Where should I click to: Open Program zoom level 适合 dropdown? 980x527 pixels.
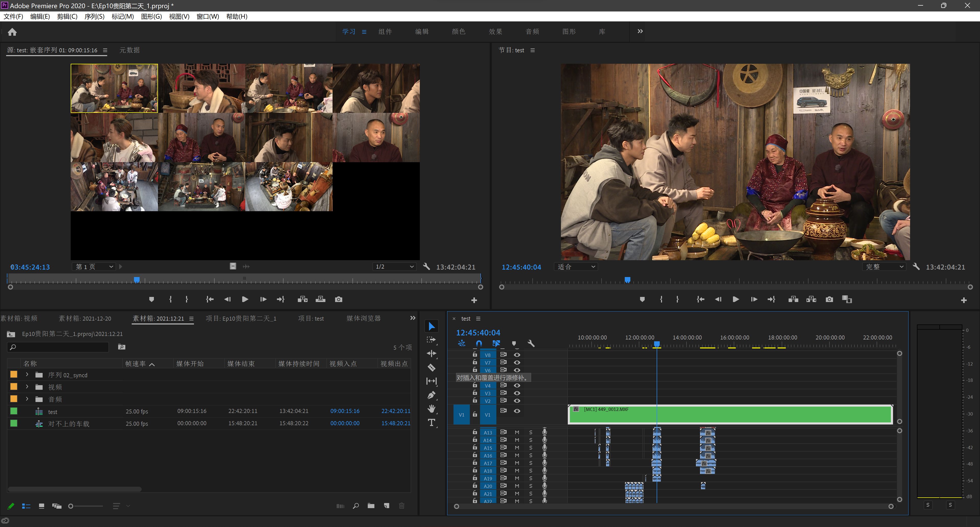pyautogui.click(x=576, y=267)
